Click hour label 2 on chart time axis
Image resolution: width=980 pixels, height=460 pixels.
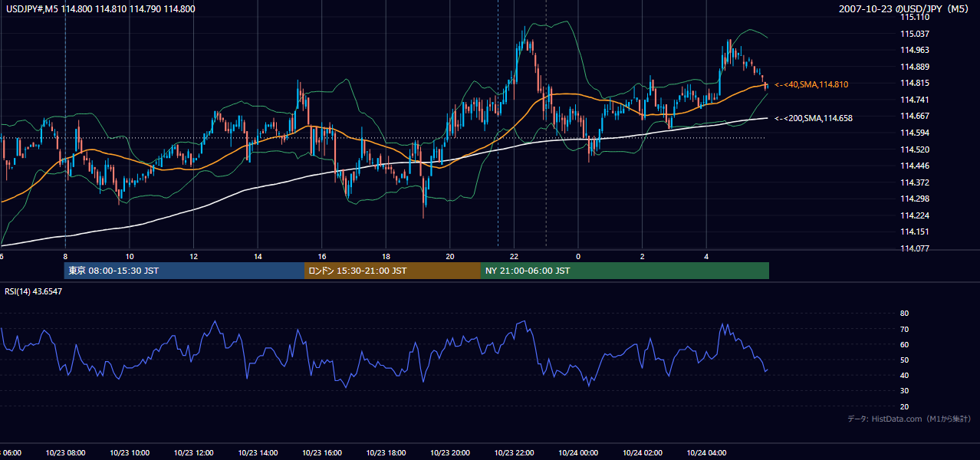tap(643, 256)
